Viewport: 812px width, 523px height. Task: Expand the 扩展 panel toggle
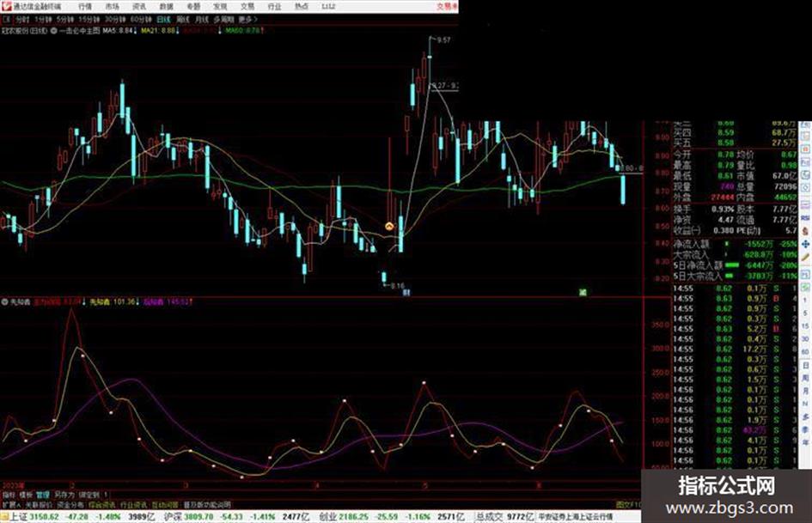(x=11, y=504)
